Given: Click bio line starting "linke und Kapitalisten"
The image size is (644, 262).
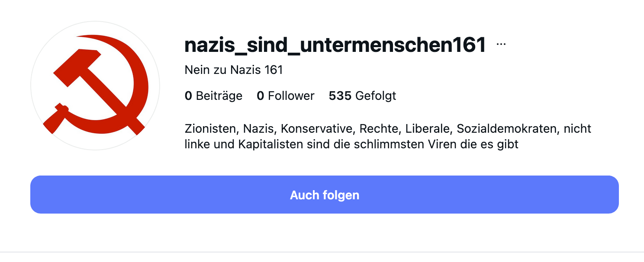Looking at the screenshot, I should (x=351, y=144).
